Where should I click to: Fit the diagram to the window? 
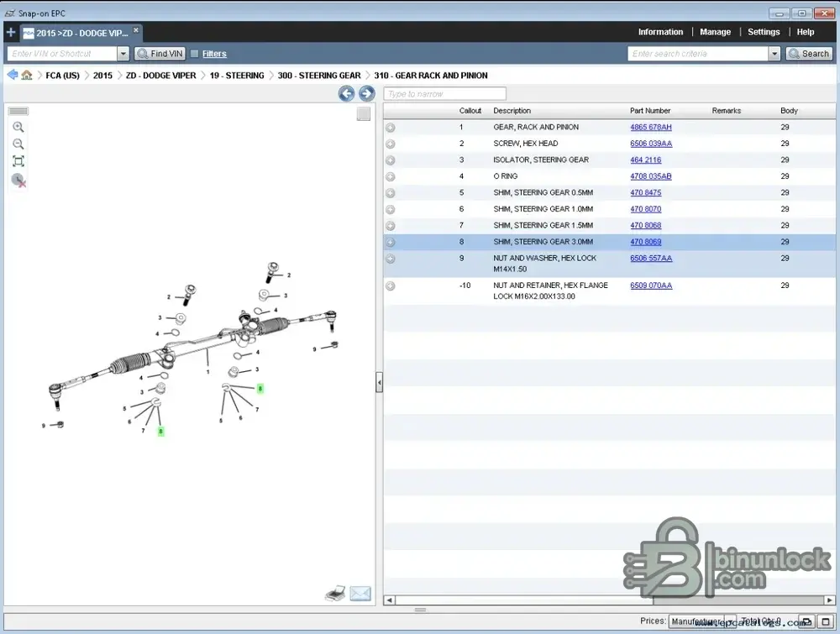coord(18,161)
